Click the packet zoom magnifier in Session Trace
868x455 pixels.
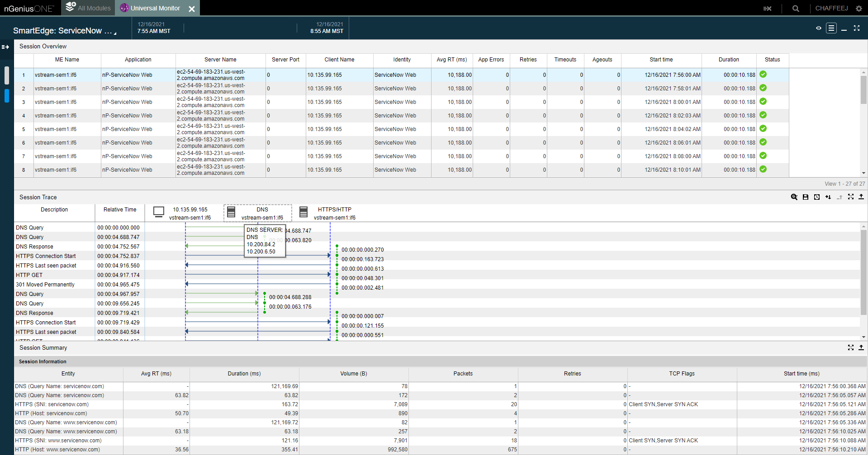coord(794,197)
